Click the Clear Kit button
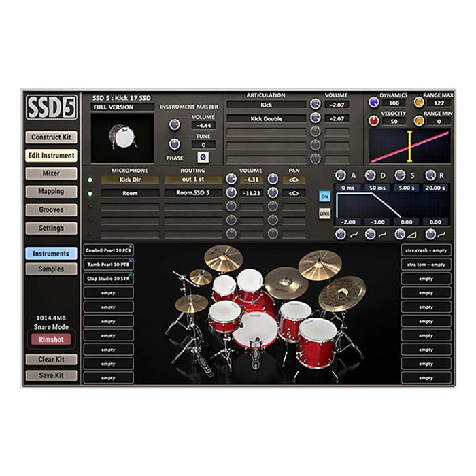 51,360
